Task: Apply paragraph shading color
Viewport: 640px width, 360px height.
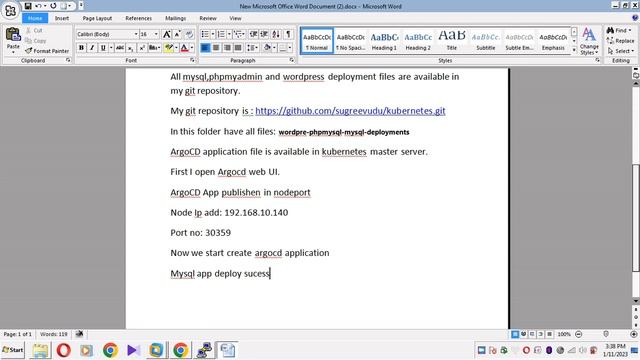Action: tap(267, 48)
